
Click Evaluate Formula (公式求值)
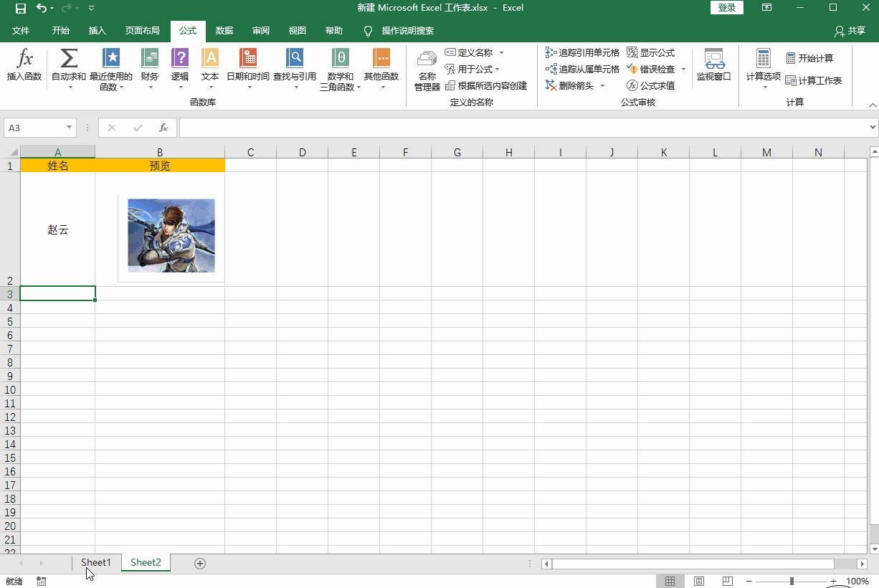pos(651,85)
